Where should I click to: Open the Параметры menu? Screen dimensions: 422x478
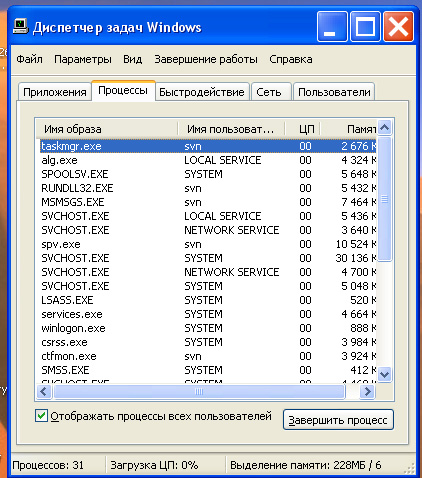(83, 59)
